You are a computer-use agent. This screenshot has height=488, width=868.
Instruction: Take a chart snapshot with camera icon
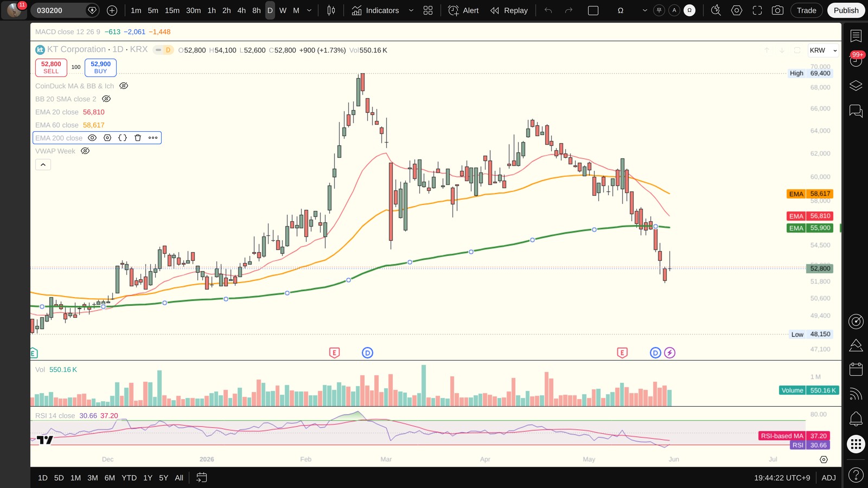[x=777, y=10]
